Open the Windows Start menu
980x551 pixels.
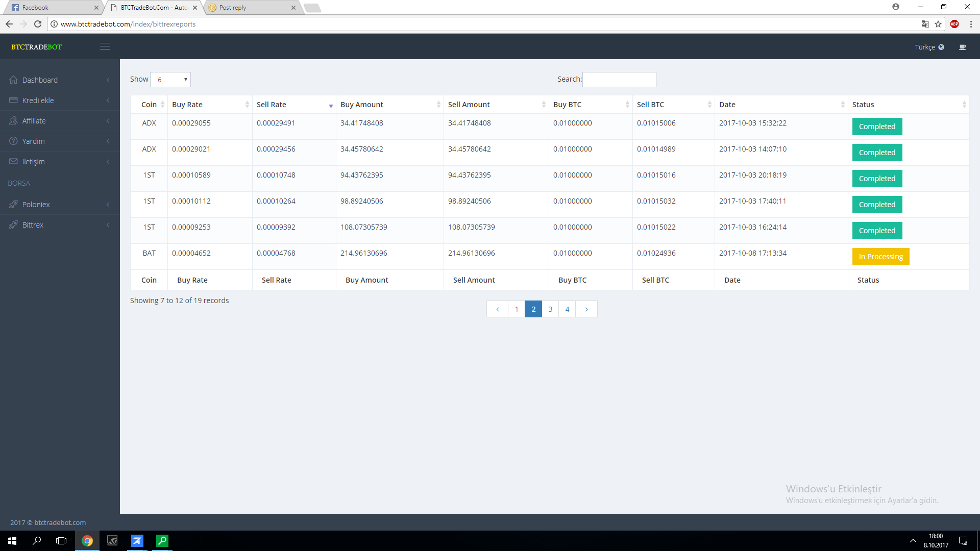tap(12, 541)
